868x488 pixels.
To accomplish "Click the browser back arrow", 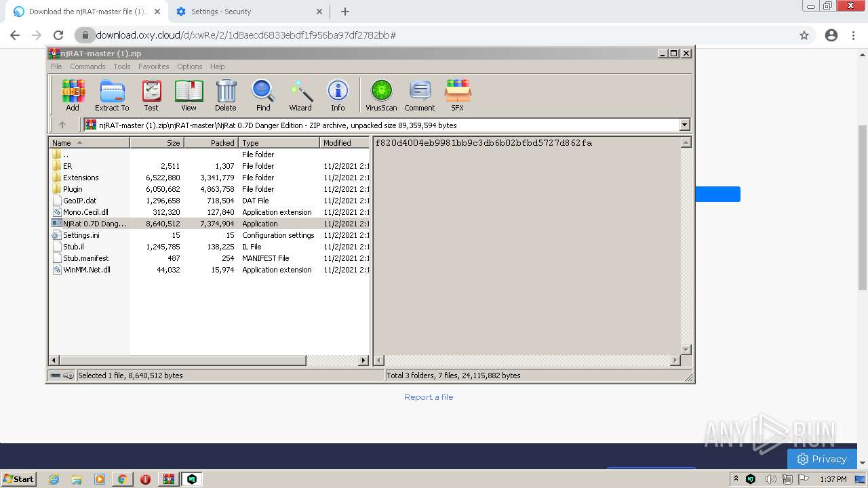I will pos(15,35).
